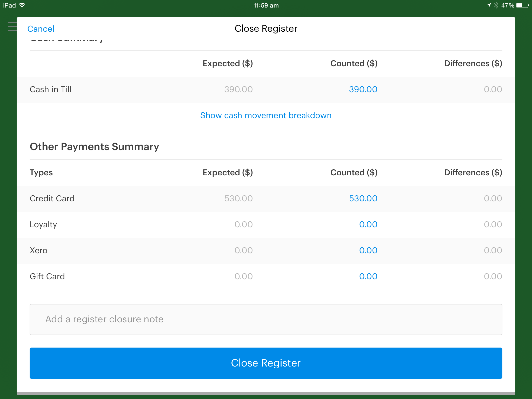532x399 pixels.
Task: Edit Xero counted amount
Action: (368, 250)
